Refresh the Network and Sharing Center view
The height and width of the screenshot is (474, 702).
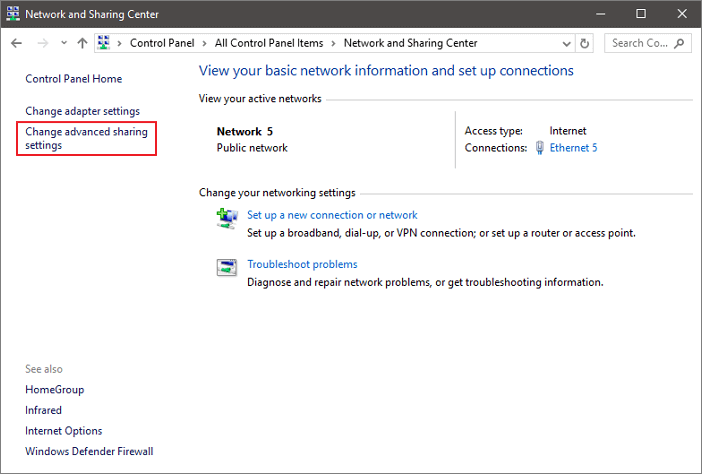coord(585,43)
